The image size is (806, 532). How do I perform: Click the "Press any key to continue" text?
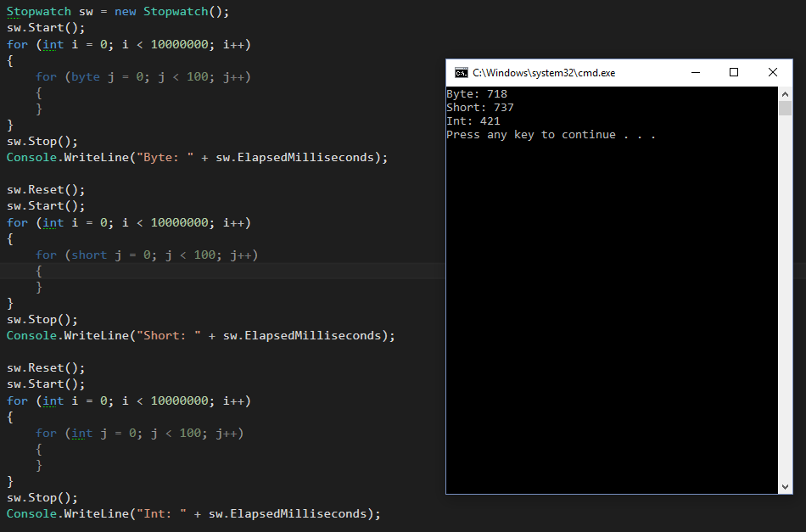(551, 135)
